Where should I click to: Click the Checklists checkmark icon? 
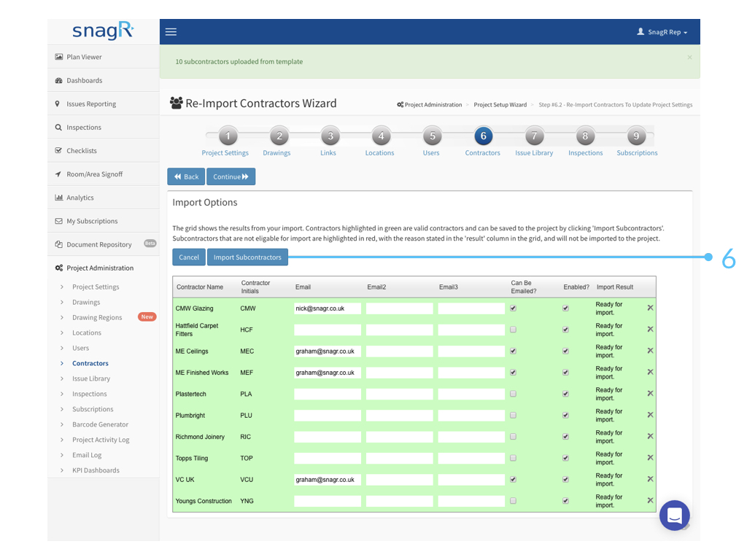[x=58, y=150]
